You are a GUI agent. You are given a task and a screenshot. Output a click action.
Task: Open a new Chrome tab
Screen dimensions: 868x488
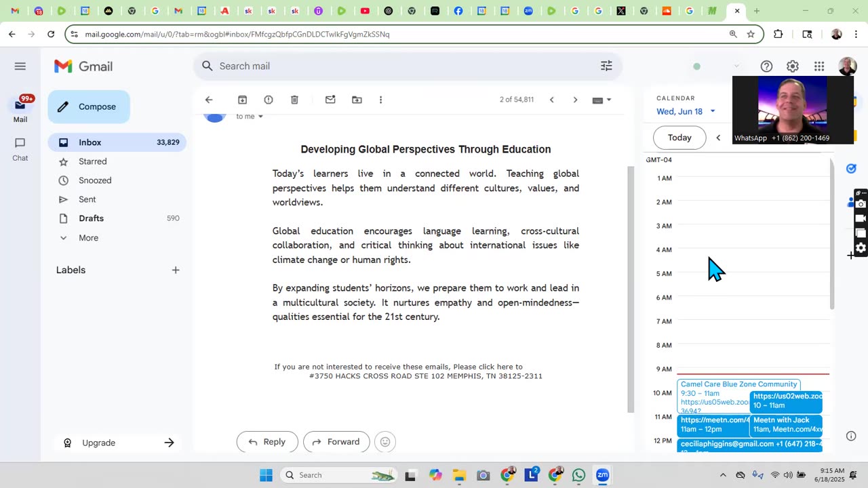(757, 11)
